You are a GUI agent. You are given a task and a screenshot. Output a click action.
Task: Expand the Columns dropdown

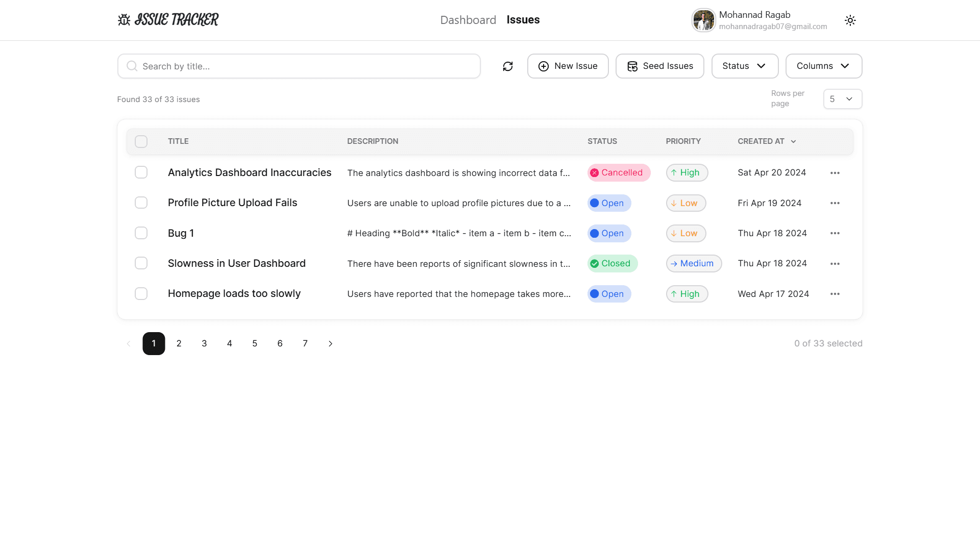(824, 66)
